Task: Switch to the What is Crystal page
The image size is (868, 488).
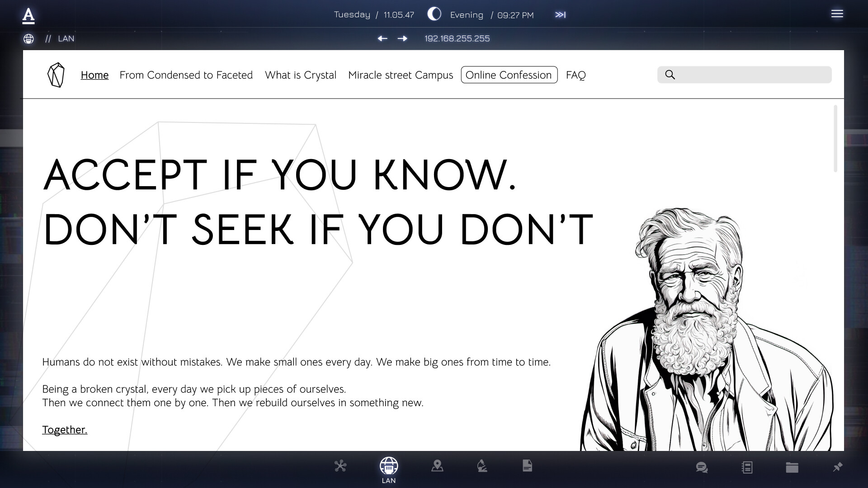Action: (300, 75)
